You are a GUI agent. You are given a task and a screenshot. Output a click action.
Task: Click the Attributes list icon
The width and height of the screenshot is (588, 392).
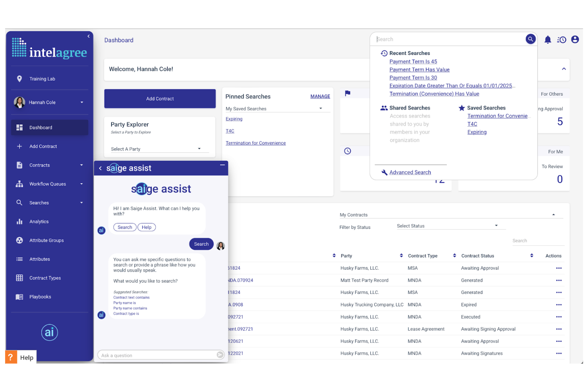click(19, 259)
